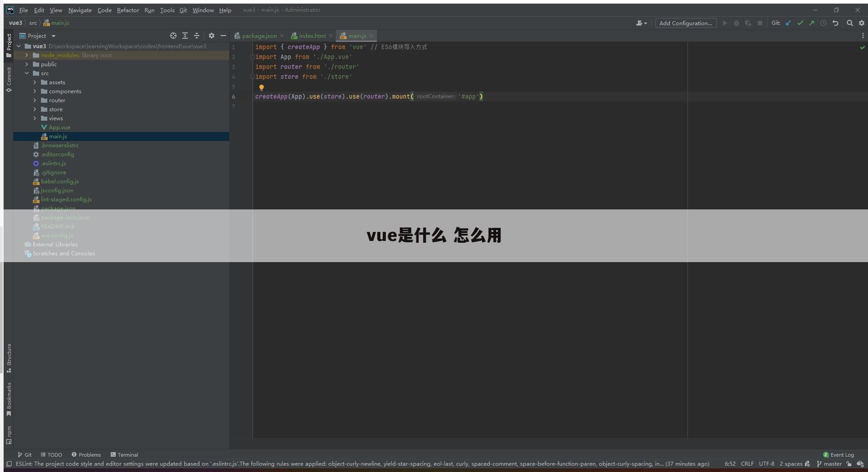The width and height of the screenshot is (868, 472).
Task: Click the Select Opened File target icon
Action: coord(173,36)
